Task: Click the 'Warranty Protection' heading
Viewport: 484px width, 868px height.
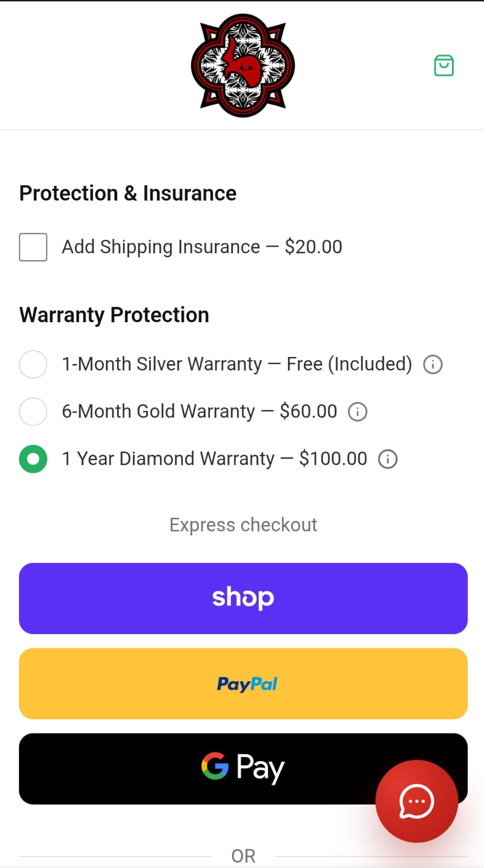Action: point(114,315)
